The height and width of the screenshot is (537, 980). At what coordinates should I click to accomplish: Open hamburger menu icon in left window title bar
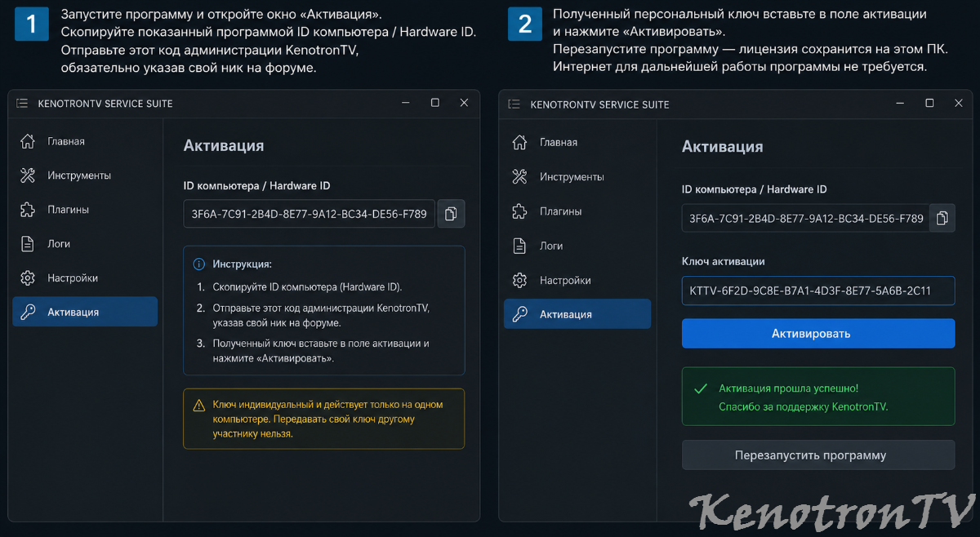(x=22, y=103)
